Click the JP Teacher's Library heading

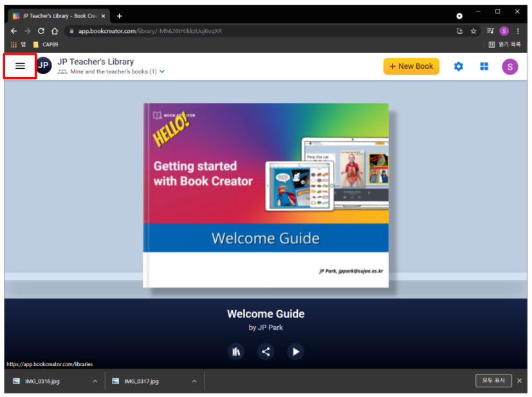(x=95, y=62)
